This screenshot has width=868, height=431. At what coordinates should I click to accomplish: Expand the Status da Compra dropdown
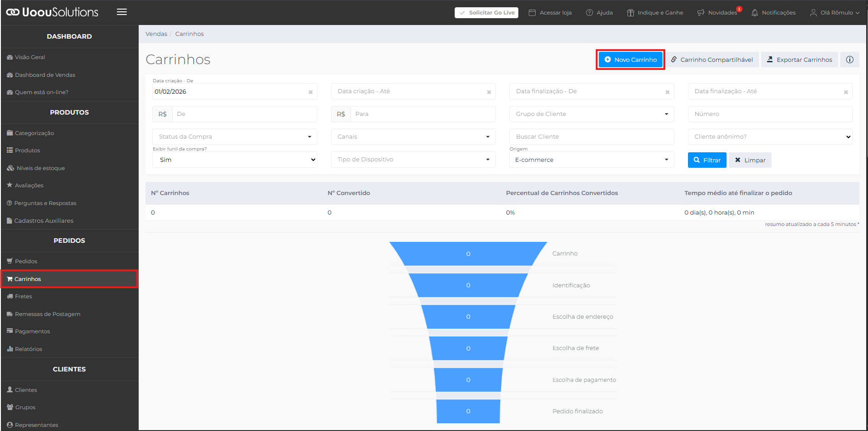pos(235,137)
